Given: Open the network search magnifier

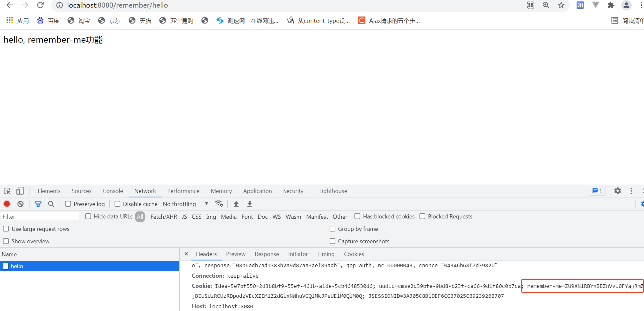Looking at the screenshot, I should [x=51, y=204].
